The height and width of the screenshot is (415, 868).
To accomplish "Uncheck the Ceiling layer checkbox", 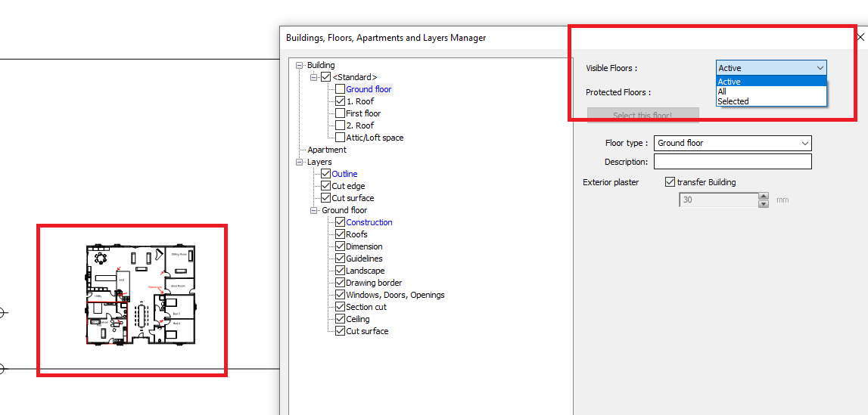I will click(340, 320).
